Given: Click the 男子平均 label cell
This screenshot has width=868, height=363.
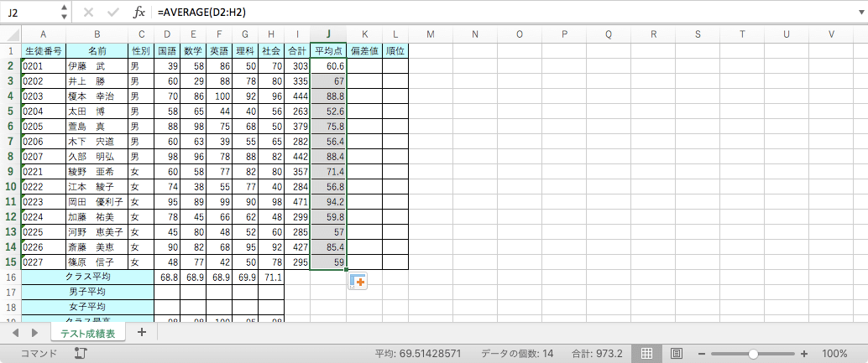Looking at the screenshot, I should click(x=87, y=292).
